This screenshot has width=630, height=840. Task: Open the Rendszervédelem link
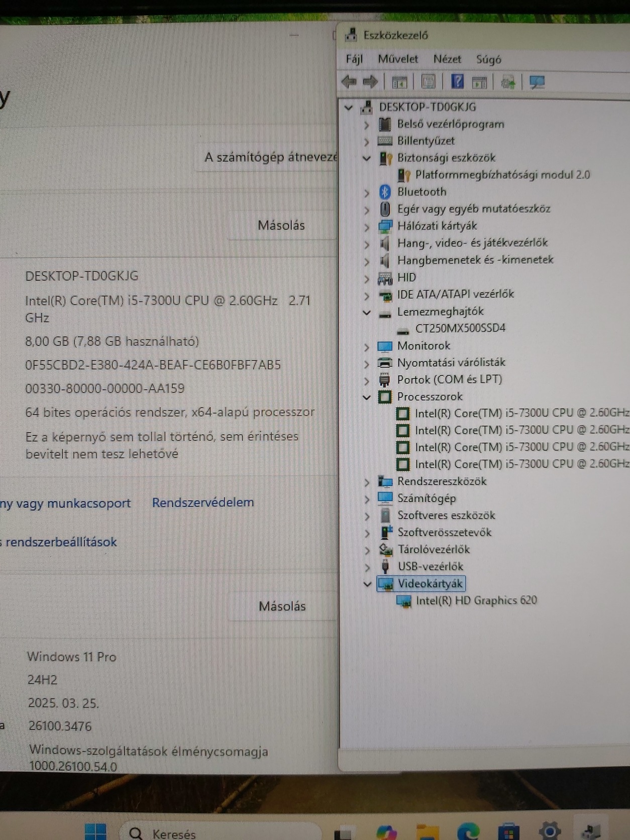[203, 502]
